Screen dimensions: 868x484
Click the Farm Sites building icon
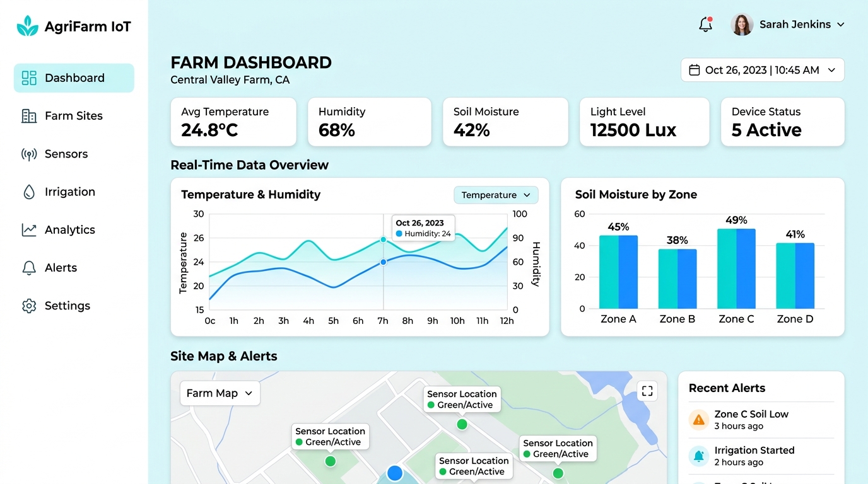pos(29,116)
